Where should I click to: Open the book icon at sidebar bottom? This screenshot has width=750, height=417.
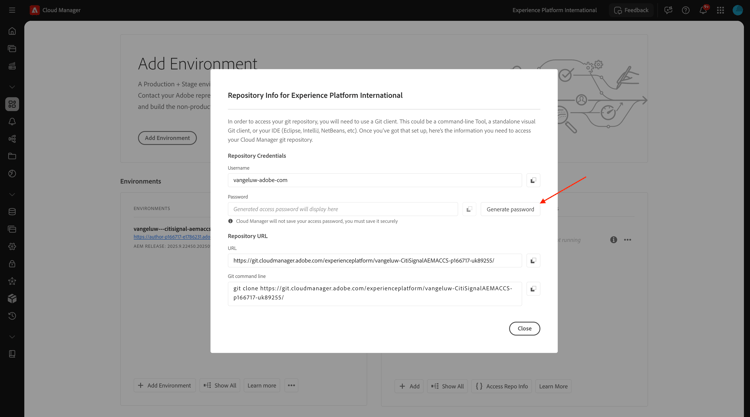[x=12, y=354]
